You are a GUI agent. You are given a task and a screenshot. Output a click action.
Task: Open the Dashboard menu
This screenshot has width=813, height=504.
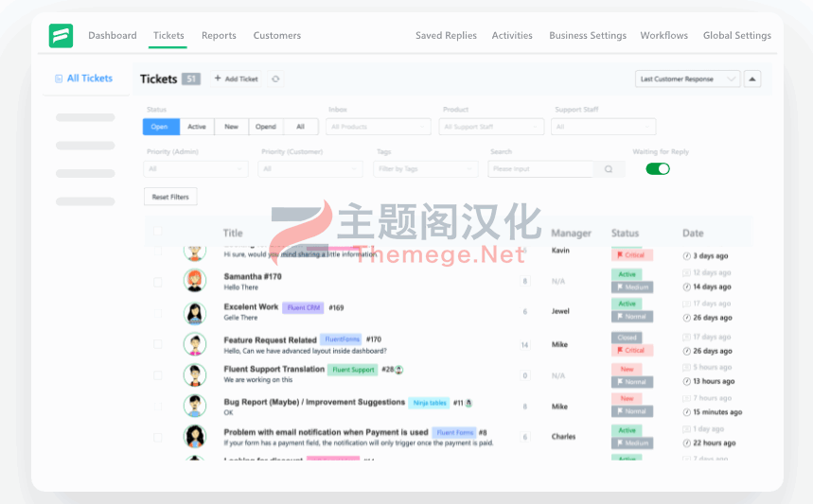click(x=113, y=36)
